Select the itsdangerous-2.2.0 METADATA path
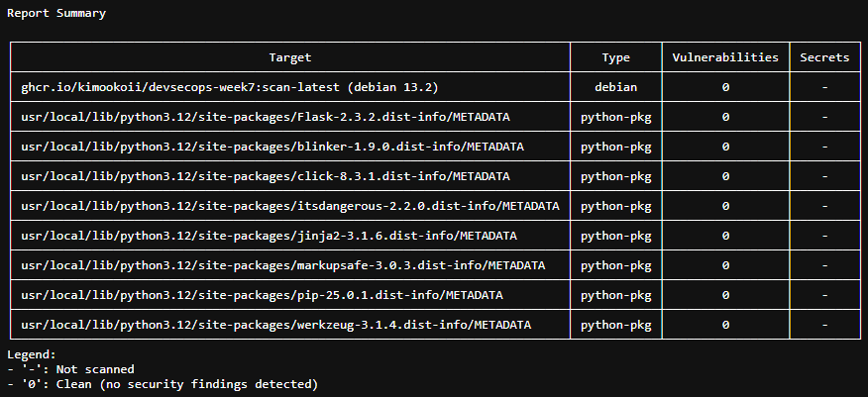Screen dimensions: 868x397 pyautogui.click(x=290, y=206)
